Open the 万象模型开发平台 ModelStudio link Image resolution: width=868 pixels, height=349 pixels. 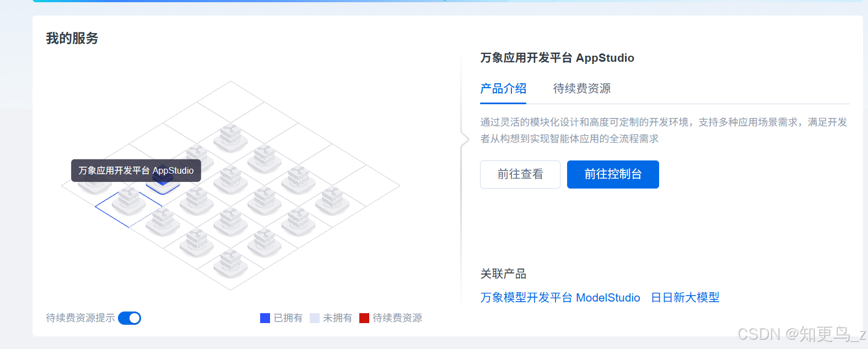click(560, 298)
